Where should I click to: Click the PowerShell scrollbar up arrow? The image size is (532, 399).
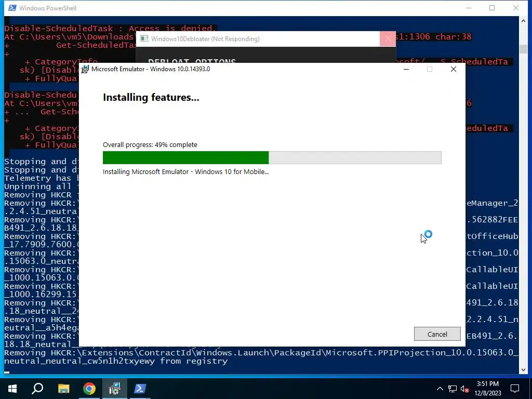[523, 21]
